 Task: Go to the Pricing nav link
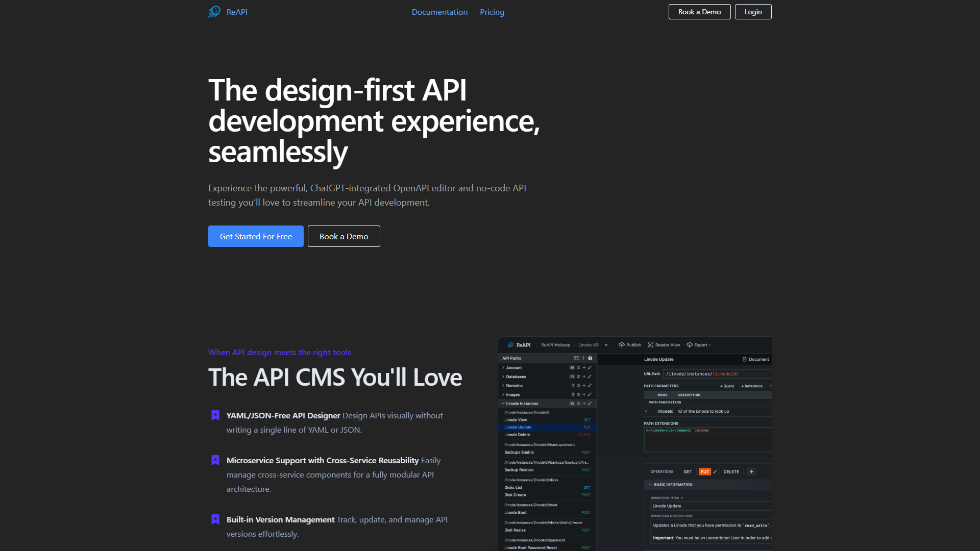[492, 12]
